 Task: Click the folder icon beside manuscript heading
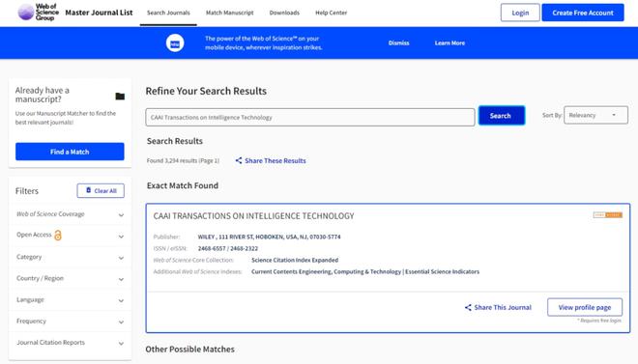pyautogui.click(x=120, y=96)
